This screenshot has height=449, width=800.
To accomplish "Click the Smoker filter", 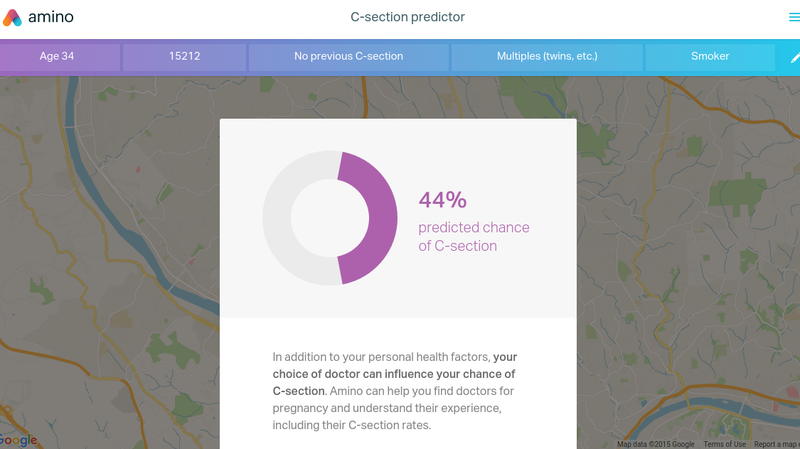I will point(710,57).
